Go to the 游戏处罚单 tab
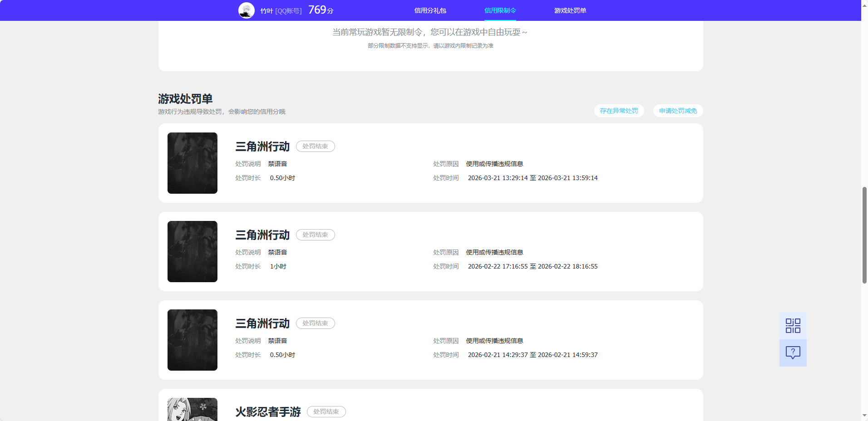Viewport: 868px width, 421px height. [570, 10]
